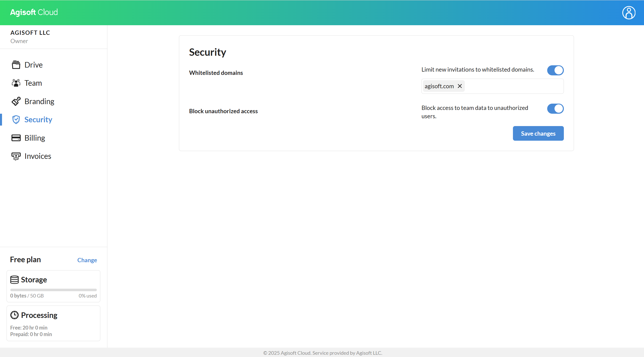The width and height of the screenshot is (644, 357).
Task: Turn off block unauthorized access toggle
Action: click(555, 108)
